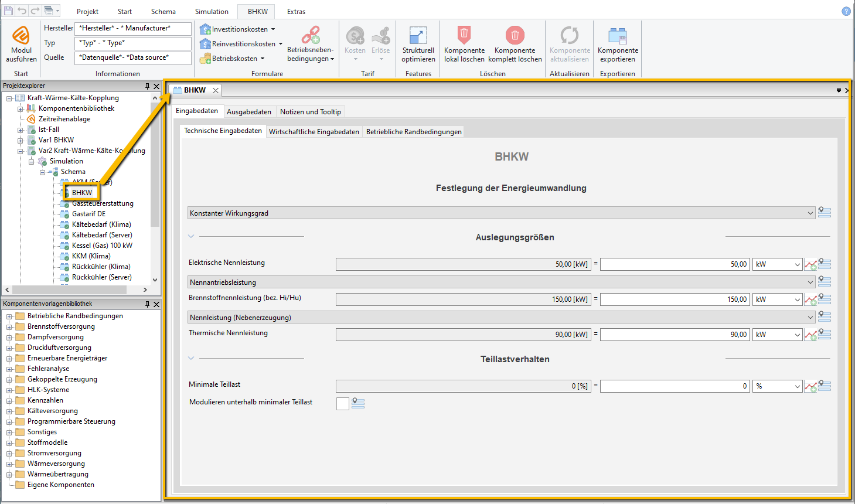
Task: Open Betriebsnebenbedingungen ribbon icon
Action: click(x=310, y=36)
